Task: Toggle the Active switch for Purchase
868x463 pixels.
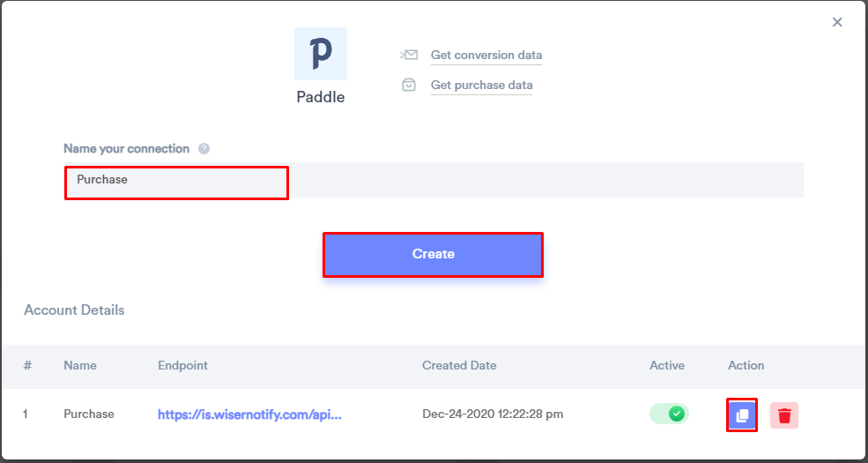Action: (669, 414)
